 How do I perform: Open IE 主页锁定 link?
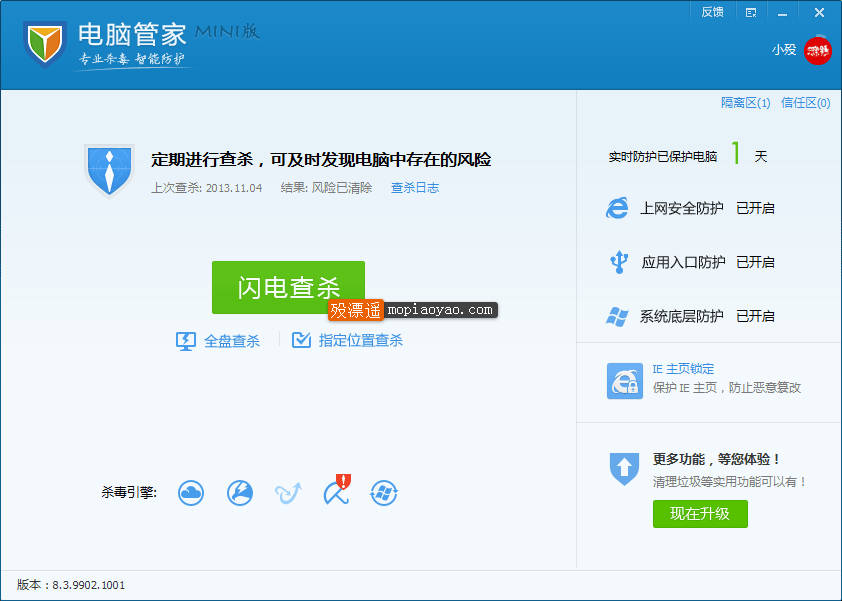coord(683,369)
